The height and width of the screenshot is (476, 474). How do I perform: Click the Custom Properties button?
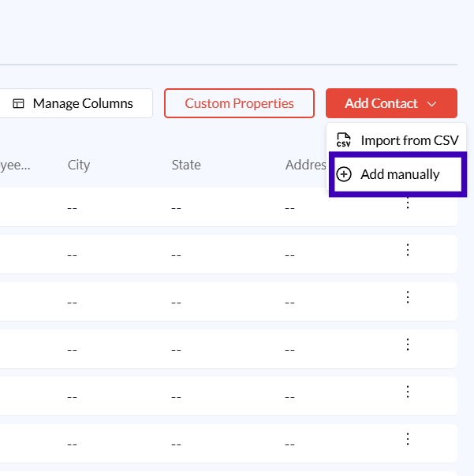tap(239, 103)
